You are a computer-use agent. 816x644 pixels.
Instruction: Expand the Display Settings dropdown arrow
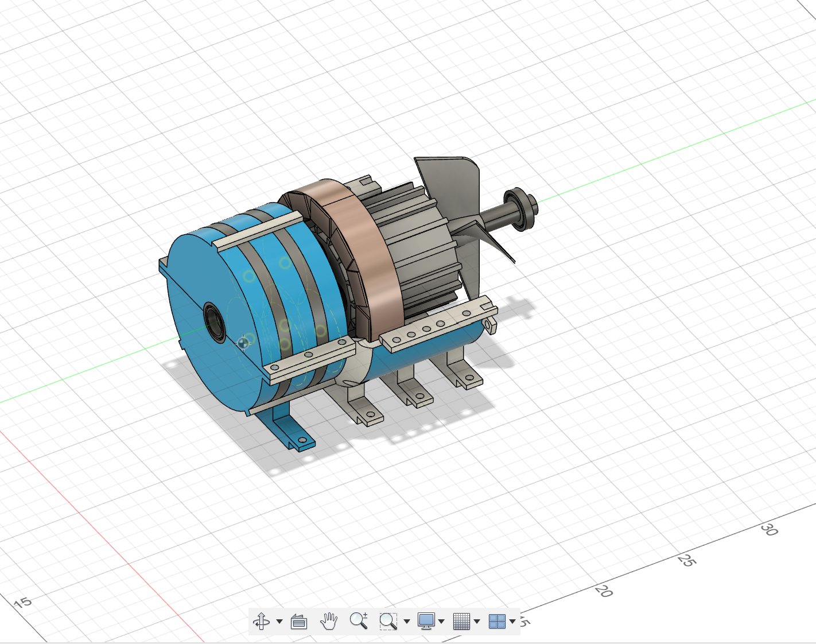tap(441, 622)
